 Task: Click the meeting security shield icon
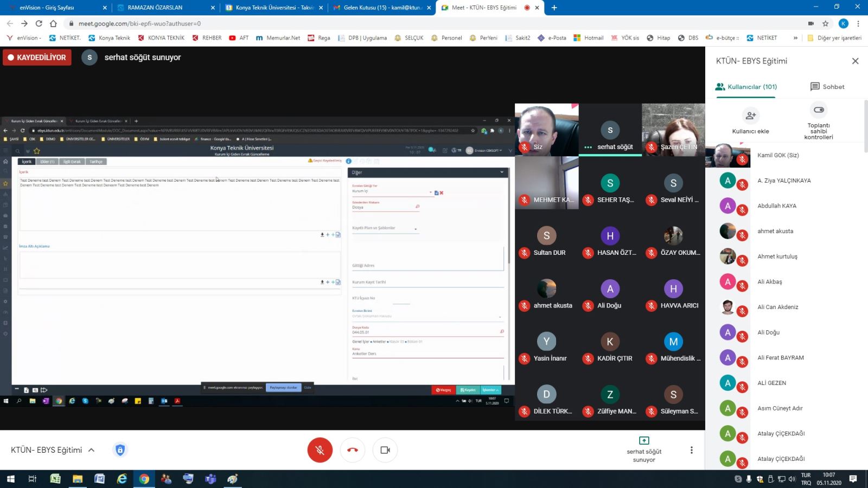tap(120, 450)
